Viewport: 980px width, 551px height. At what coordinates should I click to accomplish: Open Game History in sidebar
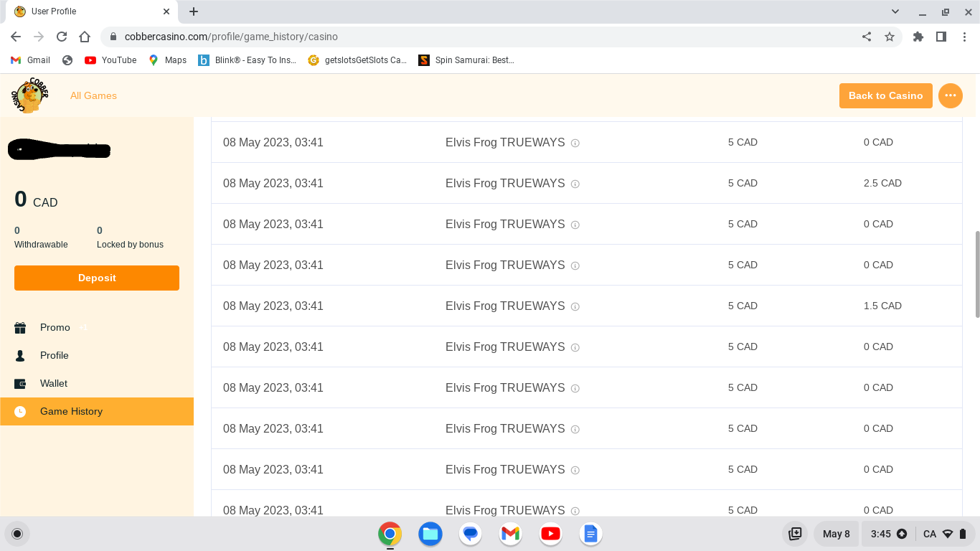point(71,411)
